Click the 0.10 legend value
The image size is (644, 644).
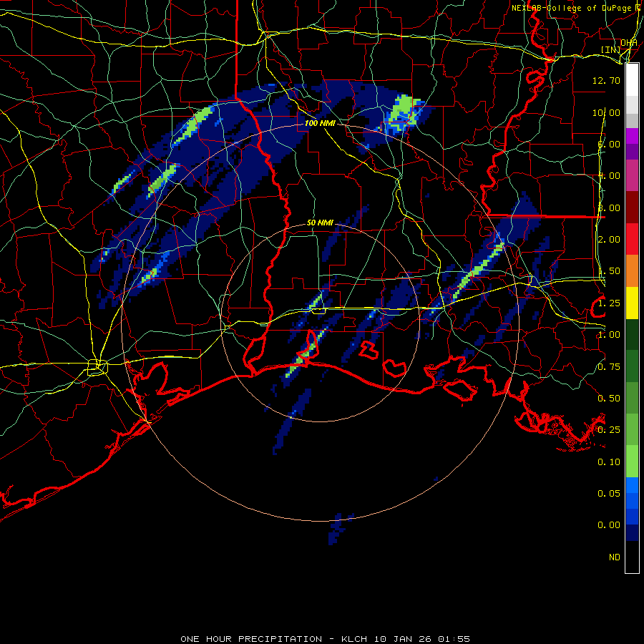(609, 462)
